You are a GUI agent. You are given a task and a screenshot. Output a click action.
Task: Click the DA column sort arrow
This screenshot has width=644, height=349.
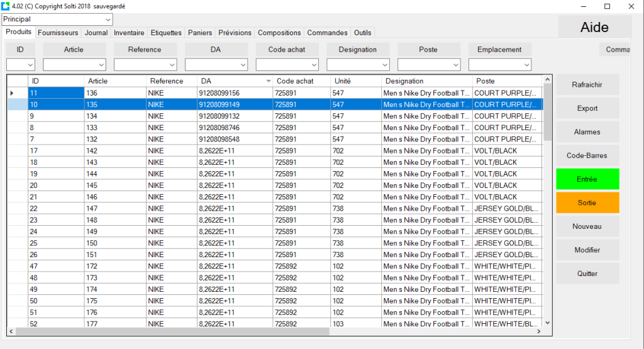tap(269, 81)
